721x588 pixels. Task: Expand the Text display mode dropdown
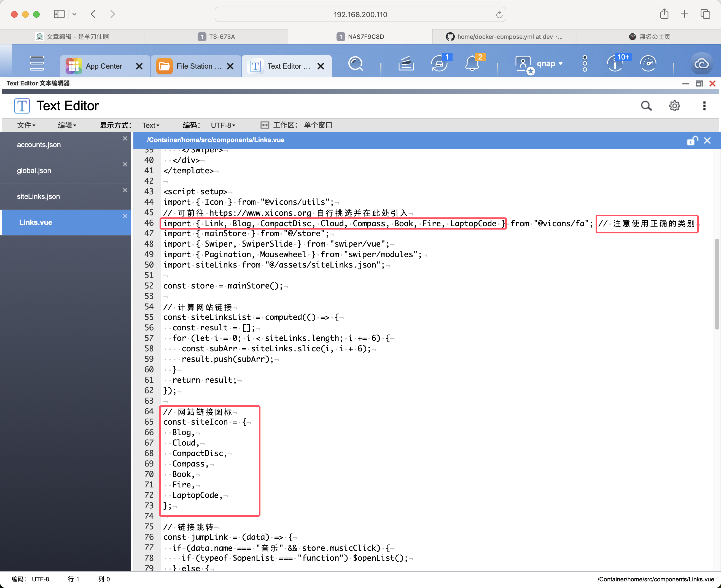coord(150,125)
